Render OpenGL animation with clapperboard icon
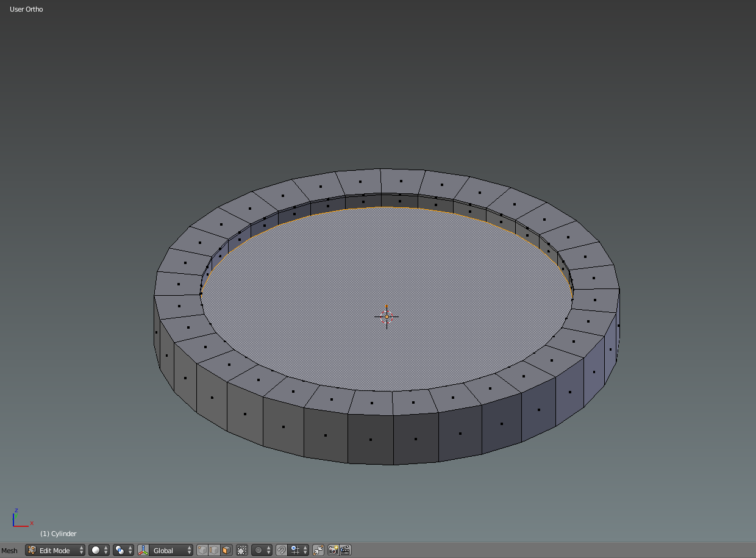The image size is (756, 558). click(346, 551)
